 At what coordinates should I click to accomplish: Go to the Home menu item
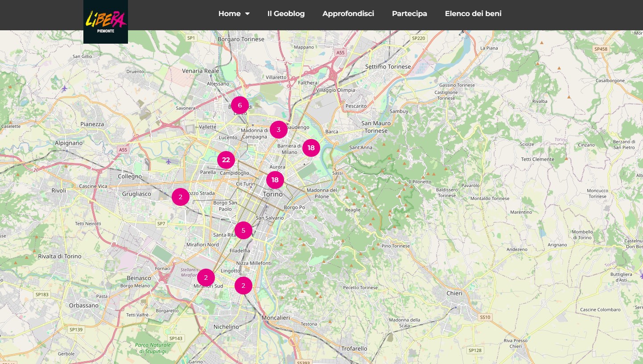[229, 14]
